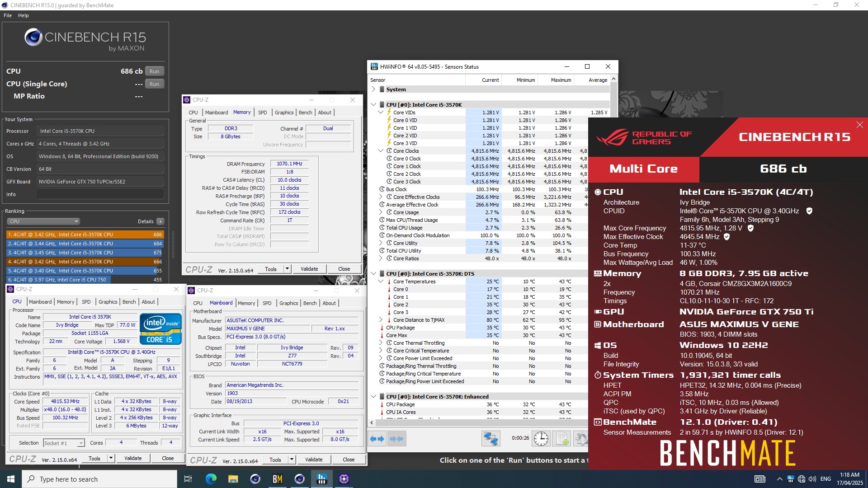868x488 pixels.
Task: Click the Info input field in Your System
Action: [x=100, y=194]
